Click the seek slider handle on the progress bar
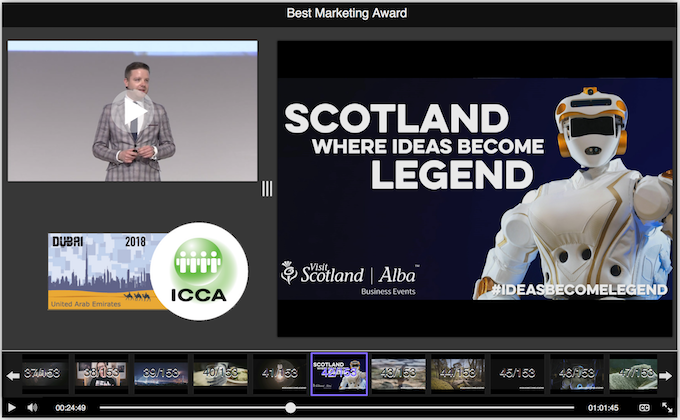 (x=291, y=407)
